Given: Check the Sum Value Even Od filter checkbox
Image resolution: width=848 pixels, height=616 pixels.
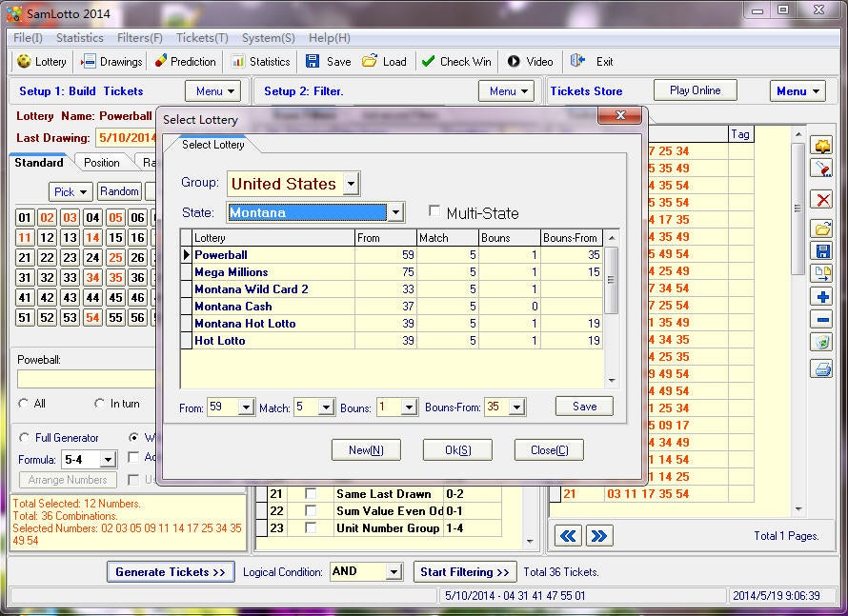Looking at the screenshot, I should pyautogui.click(x=311, y=510).
